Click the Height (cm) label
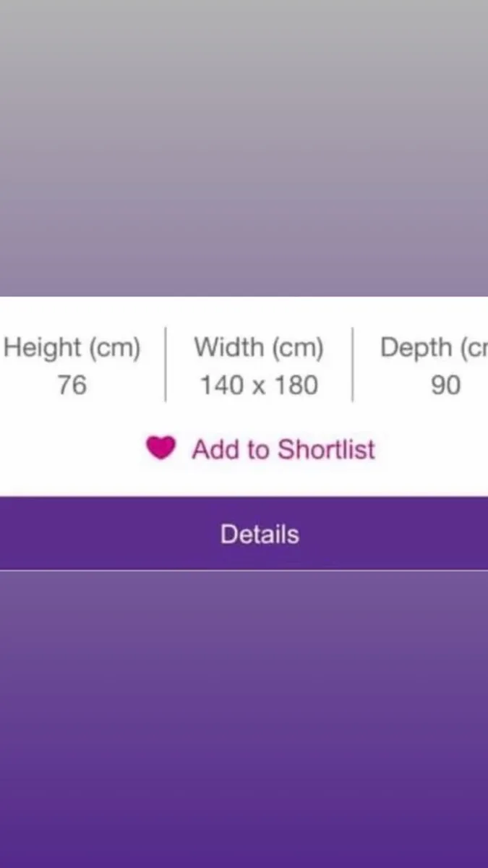This screenshot has height=868, width=488. pos(72,348)
